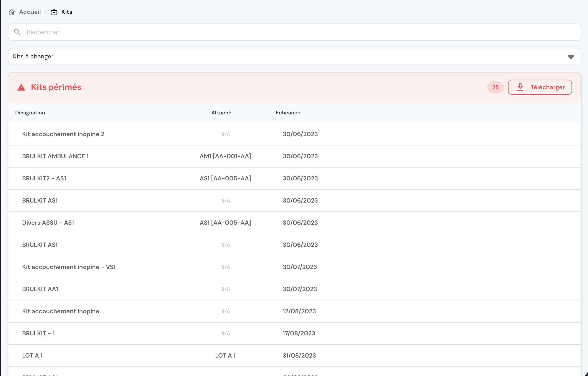Sort by Echéance column header
This screenshot has height=376, width=588.
pyautogui.click(x=288, y=112)
